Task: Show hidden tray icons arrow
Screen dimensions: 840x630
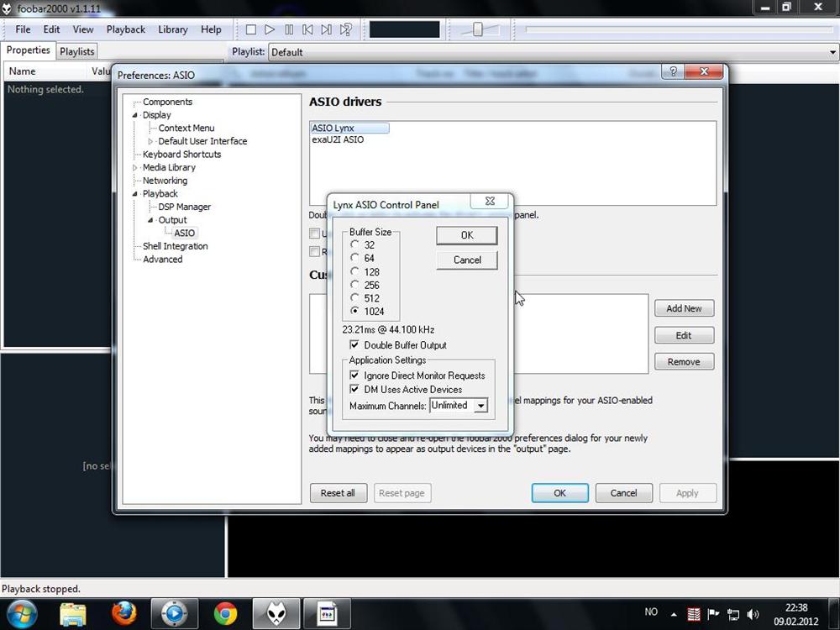Action: [674, 614]
